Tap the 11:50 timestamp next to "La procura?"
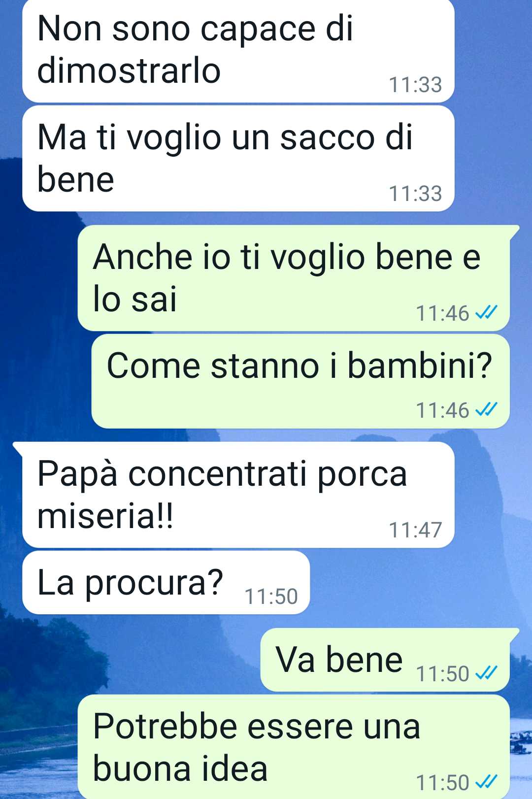The width and height of the screenshot is (532, 799). click(271, 597)
